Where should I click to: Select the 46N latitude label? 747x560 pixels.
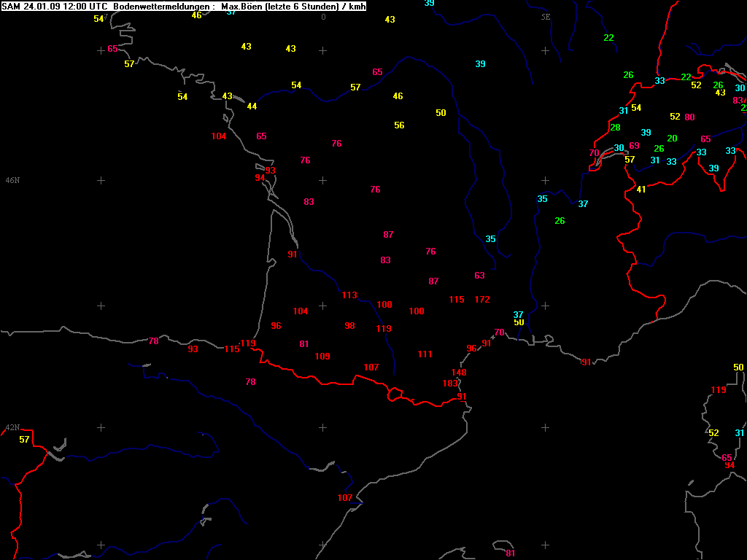12,180
